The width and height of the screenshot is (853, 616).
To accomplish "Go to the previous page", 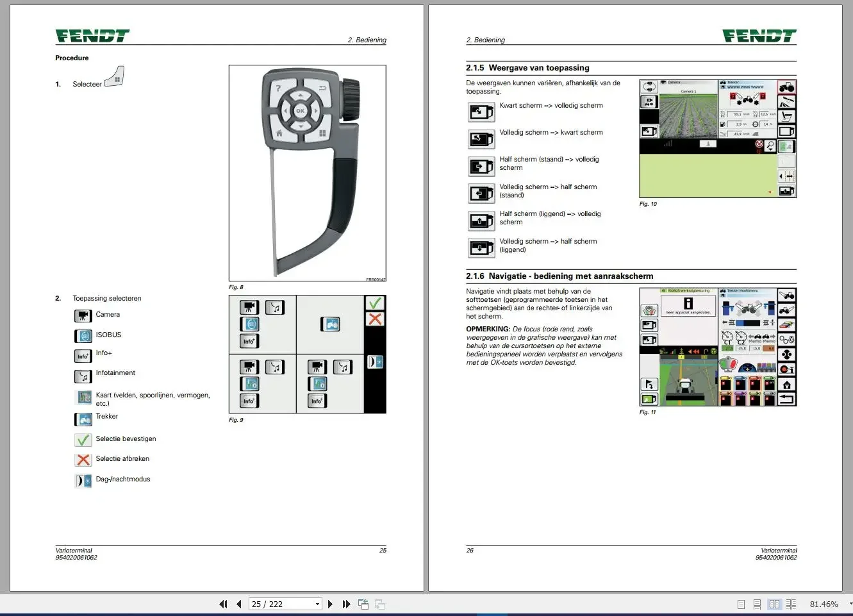I will (239, 604).
